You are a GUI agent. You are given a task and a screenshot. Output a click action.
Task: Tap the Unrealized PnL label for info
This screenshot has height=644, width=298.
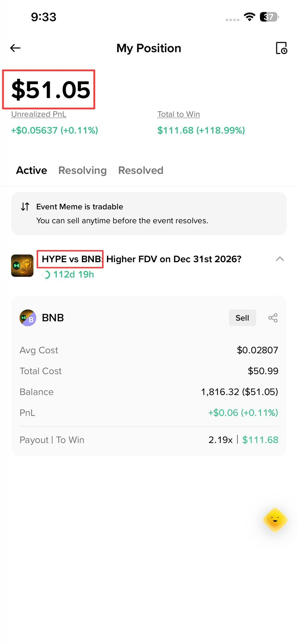point(39,114)
